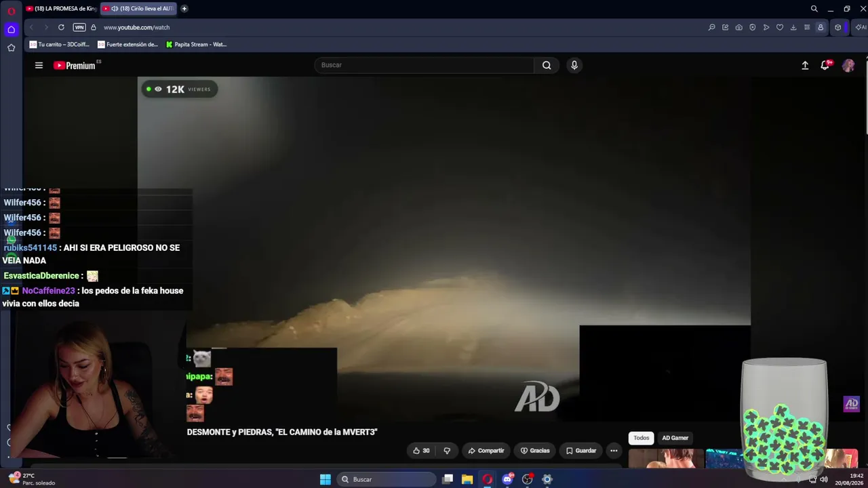Switch to the LA PROMESA browser tab
Viewport: 868px width, 488px height.
61,9
